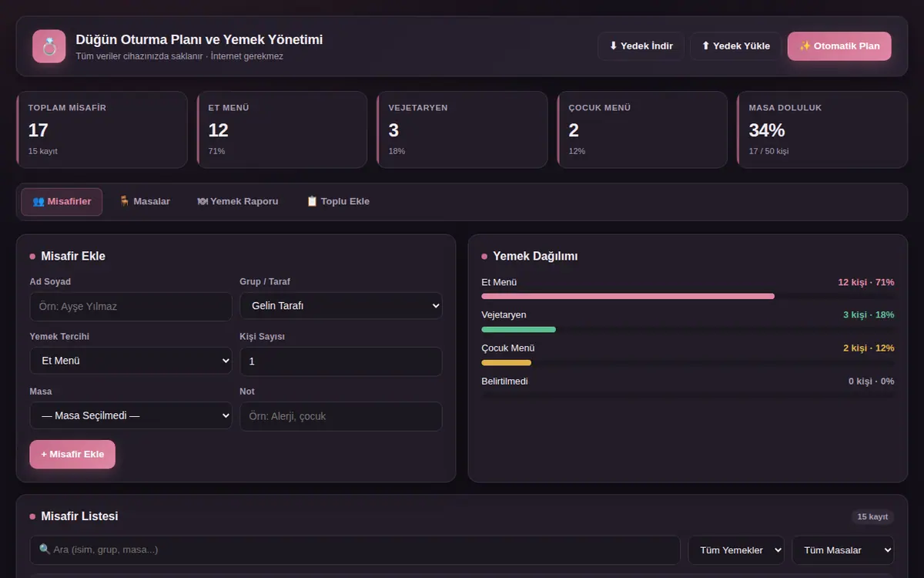924x578 pixels.
Task: Click the Belirtilmedi label
Action: 505,381
